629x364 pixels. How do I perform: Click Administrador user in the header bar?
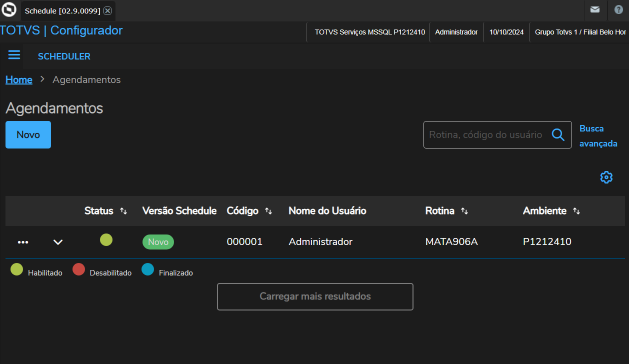point(456,32)
